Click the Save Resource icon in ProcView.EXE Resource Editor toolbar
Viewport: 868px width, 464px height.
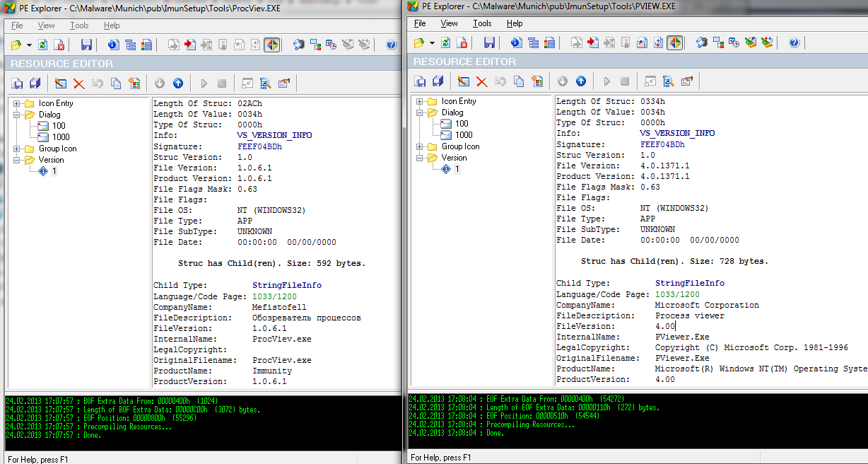click(x=16, y=83)
